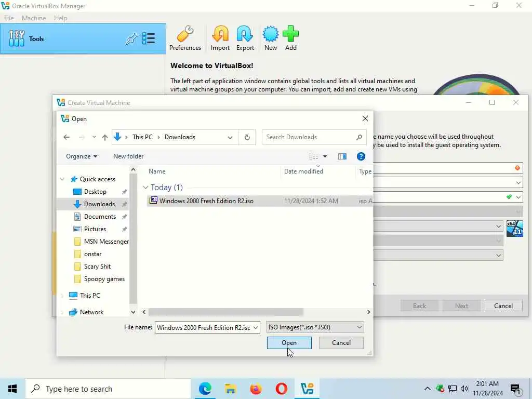Select Downloads in navigation pane

(x=99, y=204)
